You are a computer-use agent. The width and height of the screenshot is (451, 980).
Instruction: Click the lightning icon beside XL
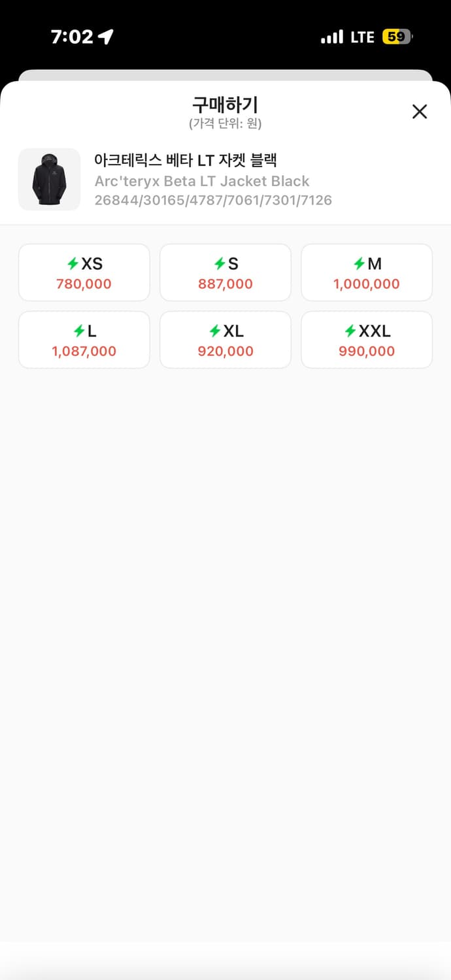[x=215, y=331]
